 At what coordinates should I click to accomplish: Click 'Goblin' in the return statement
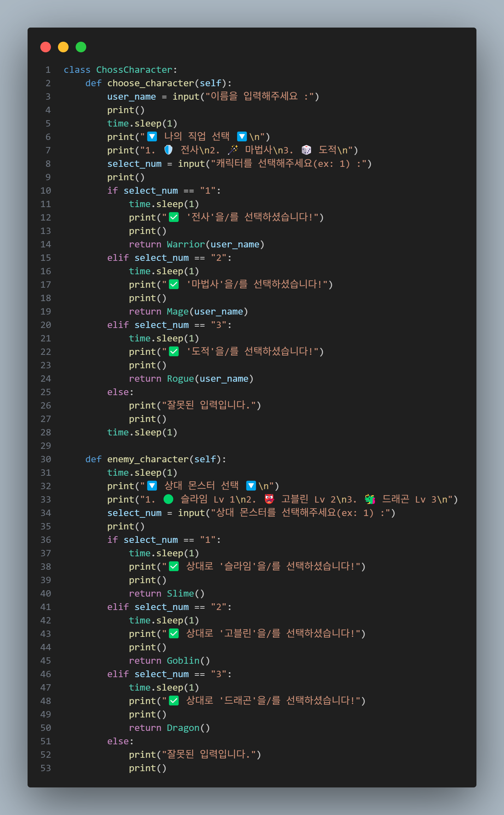click(x=183, y=661)
